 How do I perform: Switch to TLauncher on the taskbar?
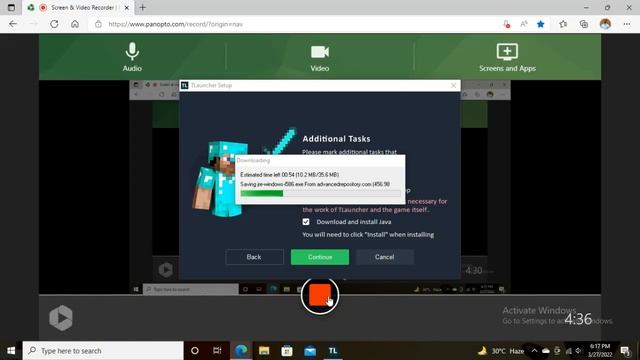[333, 351]
